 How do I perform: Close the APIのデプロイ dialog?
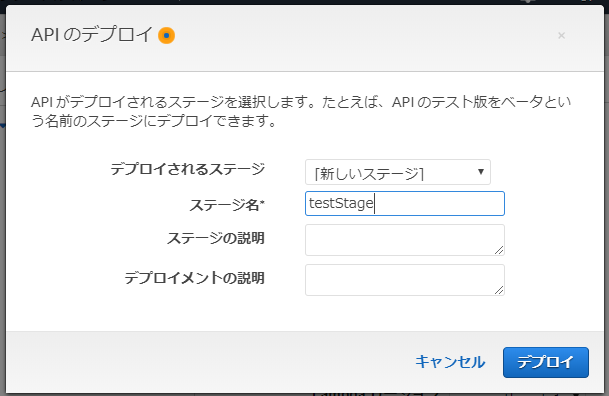tap(561, 36)
